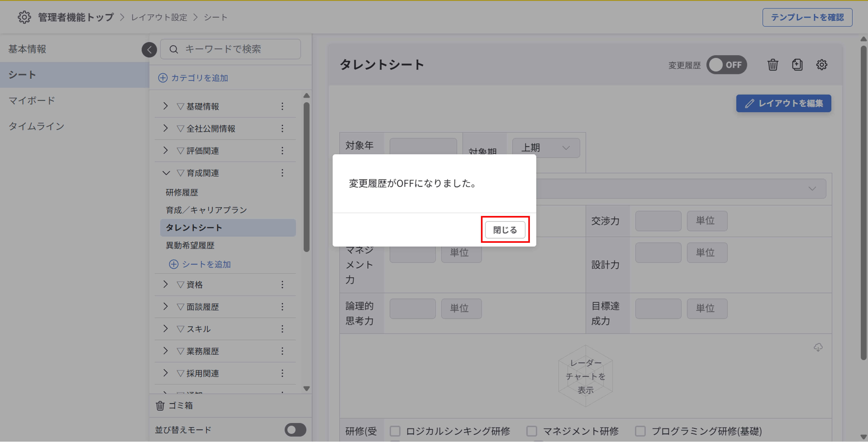Open the three-dot menu for 評価関連

click(282, 151)
